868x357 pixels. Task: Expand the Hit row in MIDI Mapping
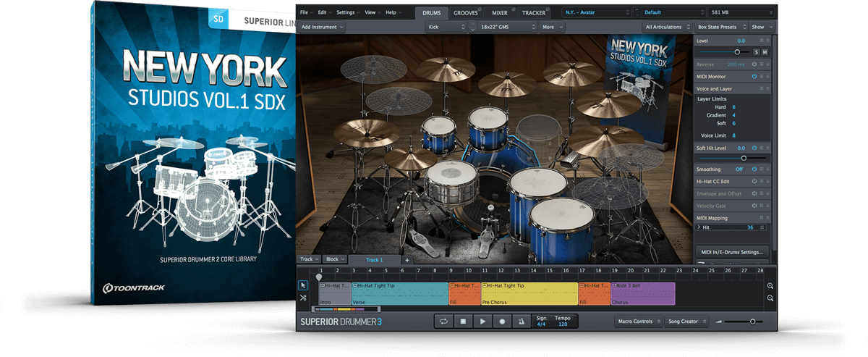pos(699,227)
